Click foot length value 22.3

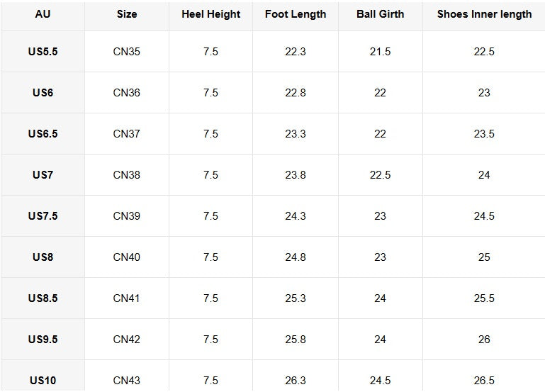click(296, 52)
